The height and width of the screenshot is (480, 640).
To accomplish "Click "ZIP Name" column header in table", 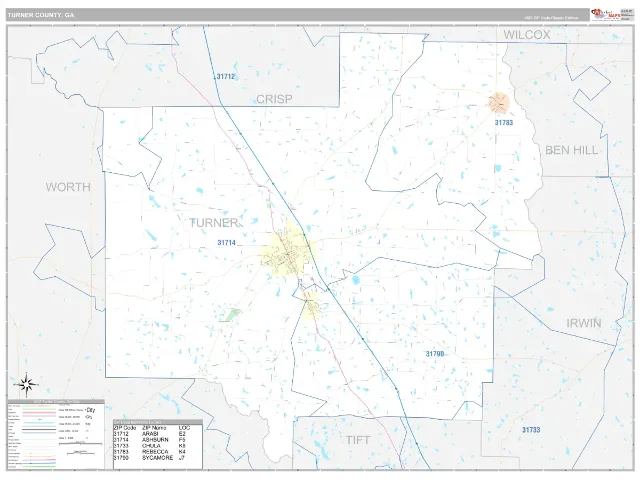I will (154, 428).
